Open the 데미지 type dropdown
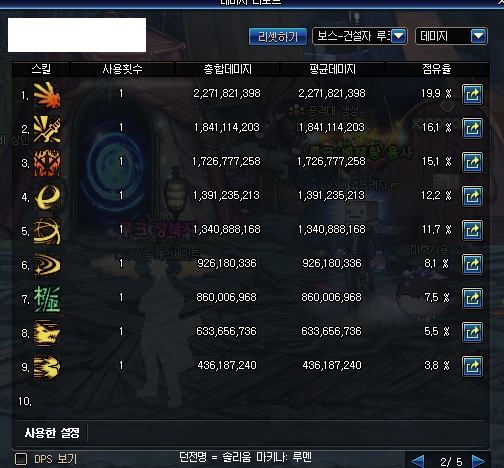The height and width of the screenshot is (468, 504). [x=451, y=36]
